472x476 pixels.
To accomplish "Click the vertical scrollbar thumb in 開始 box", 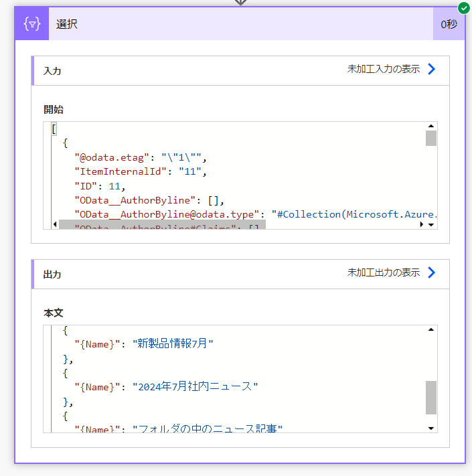I will (430, 138).
